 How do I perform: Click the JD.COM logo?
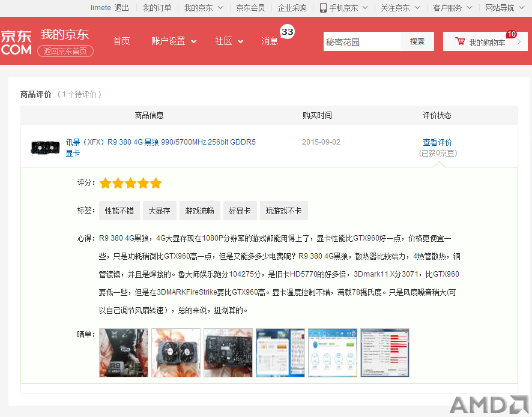point(16,43)
